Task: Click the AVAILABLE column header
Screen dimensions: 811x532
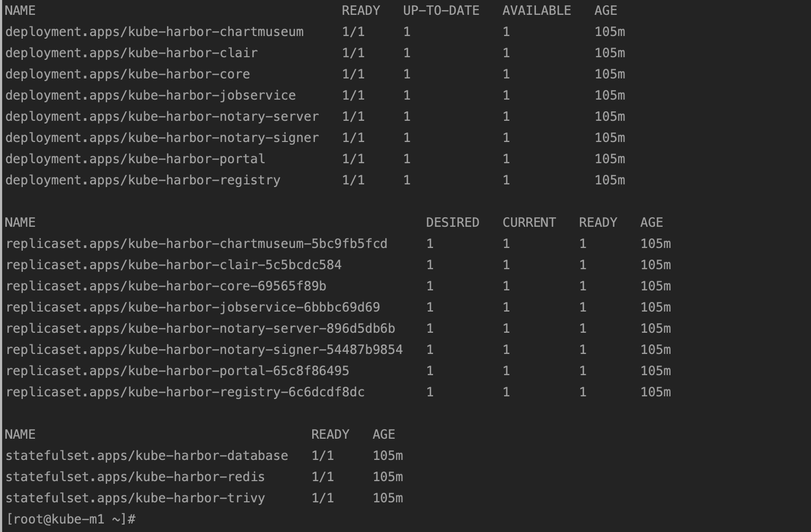Action: tap(536, 11)
